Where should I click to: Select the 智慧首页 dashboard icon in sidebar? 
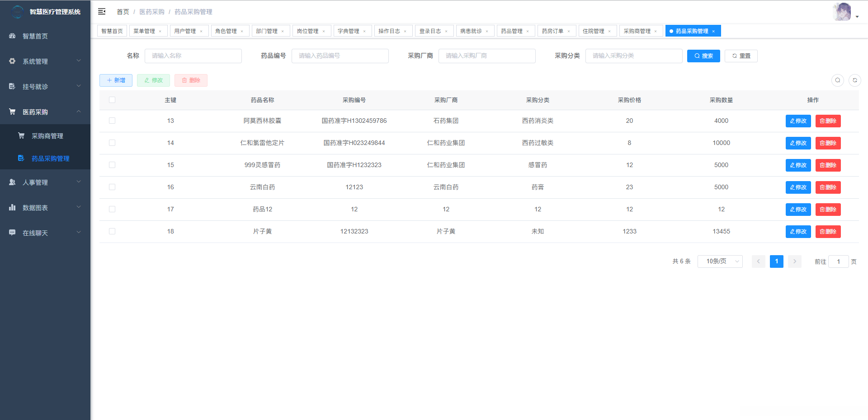pyautogui.click(x=12, y=36)
